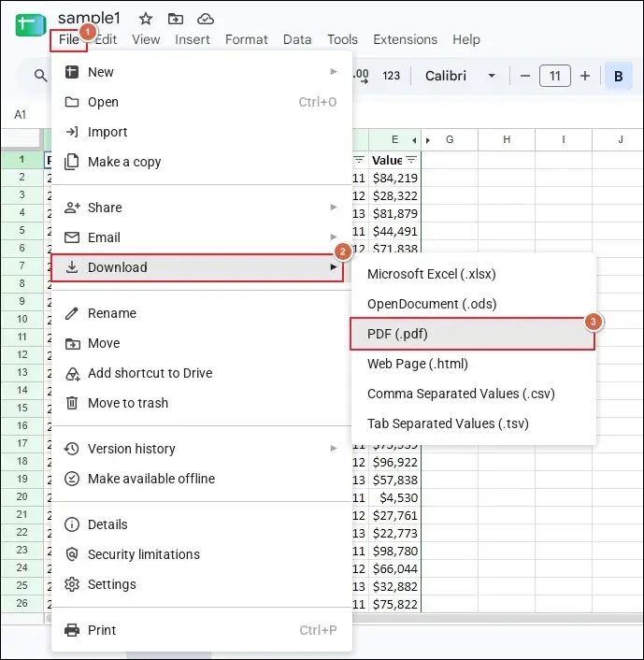Click the increase decimal places icon
Image resolution: width=644 pixels, height=660 pixels.
(361, 76)
